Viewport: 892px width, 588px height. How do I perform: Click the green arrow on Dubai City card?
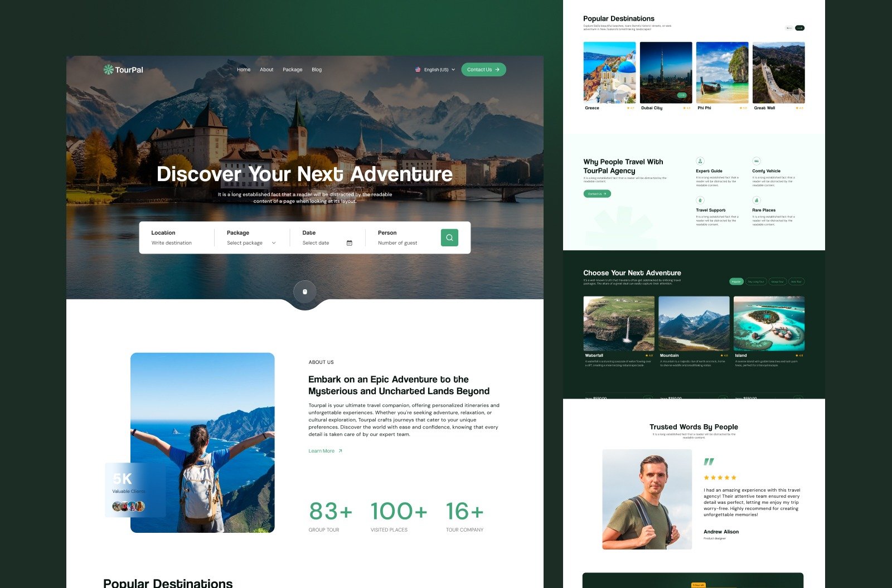682,95
